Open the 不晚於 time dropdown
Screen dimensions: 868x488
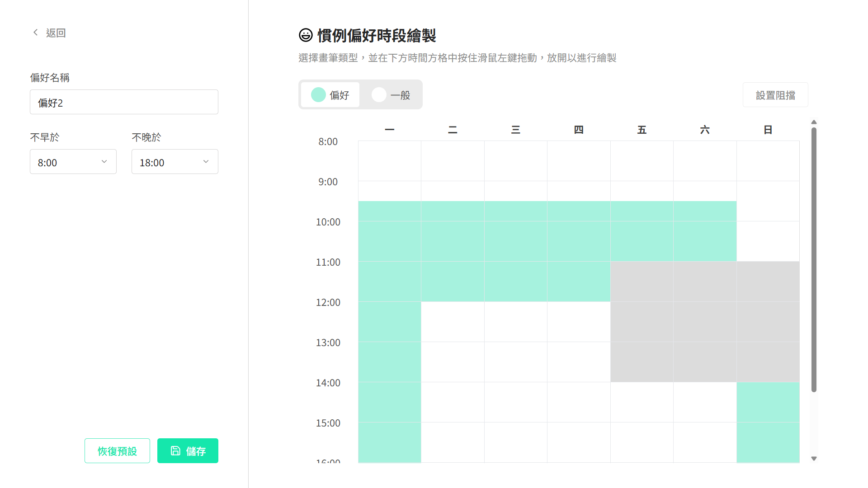tap(175, 161)
